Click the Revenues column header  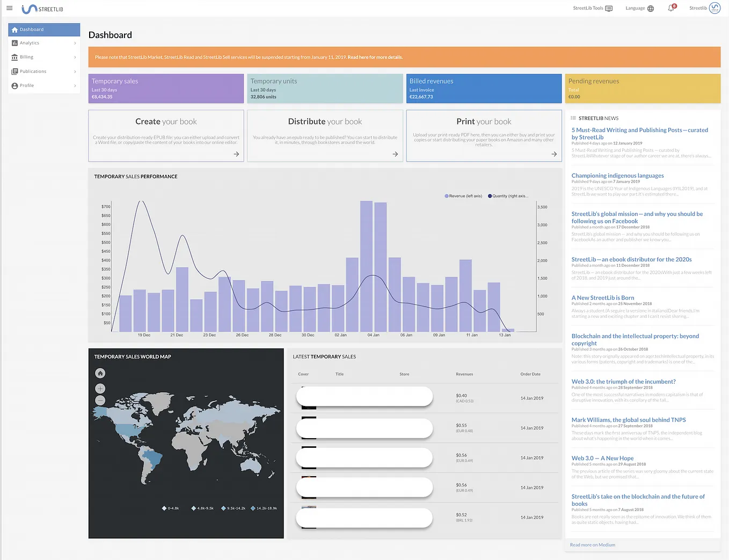click(x=464, y=374)
